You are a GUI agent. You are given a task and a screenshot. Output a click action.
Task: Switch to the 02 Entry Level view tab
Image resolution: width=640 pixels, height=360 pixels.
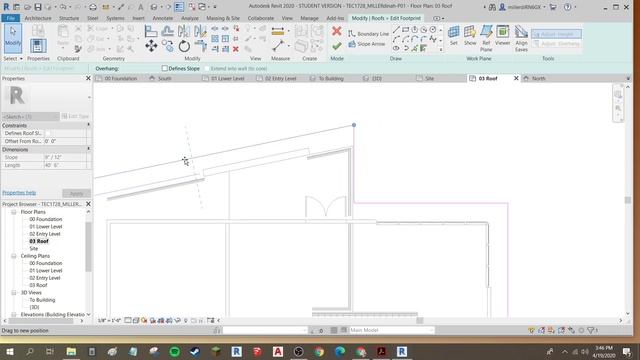point(280,78)
